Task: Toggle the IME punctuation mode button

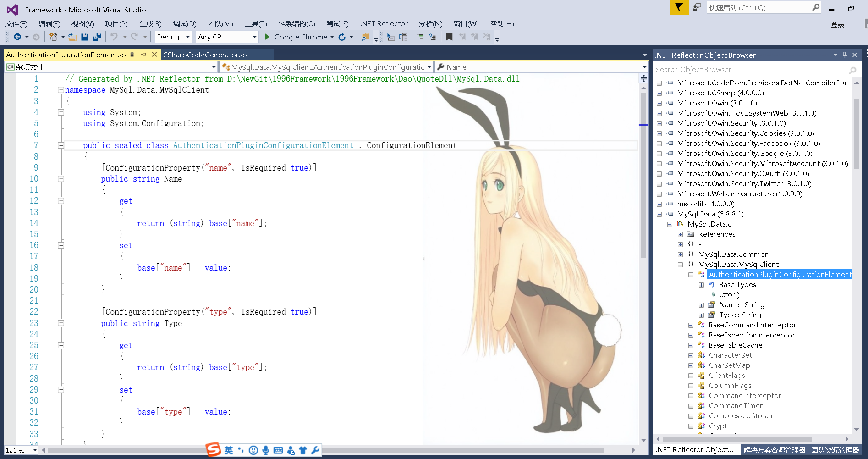Action: coord(241,450)
